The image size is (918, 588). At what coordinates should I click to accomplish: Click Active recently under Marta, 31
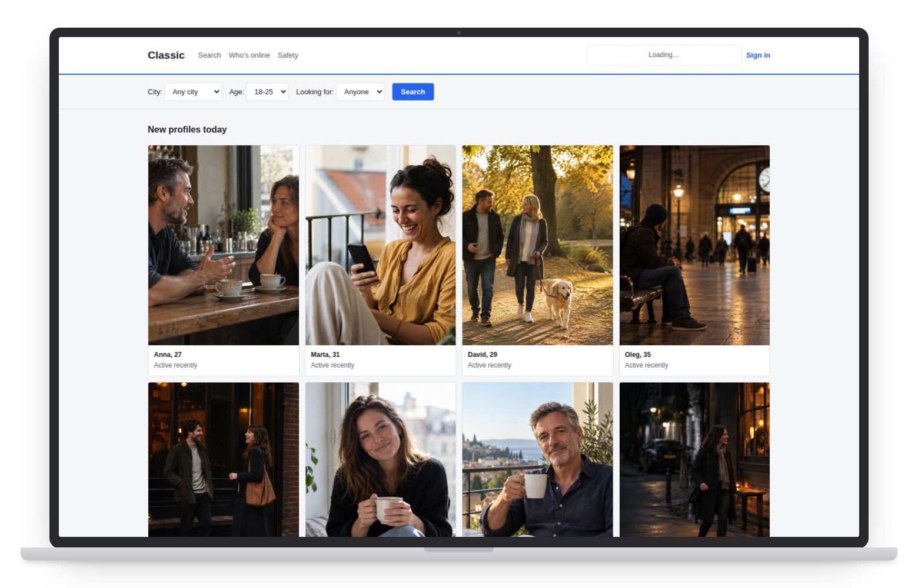click(x=332, y=365)
